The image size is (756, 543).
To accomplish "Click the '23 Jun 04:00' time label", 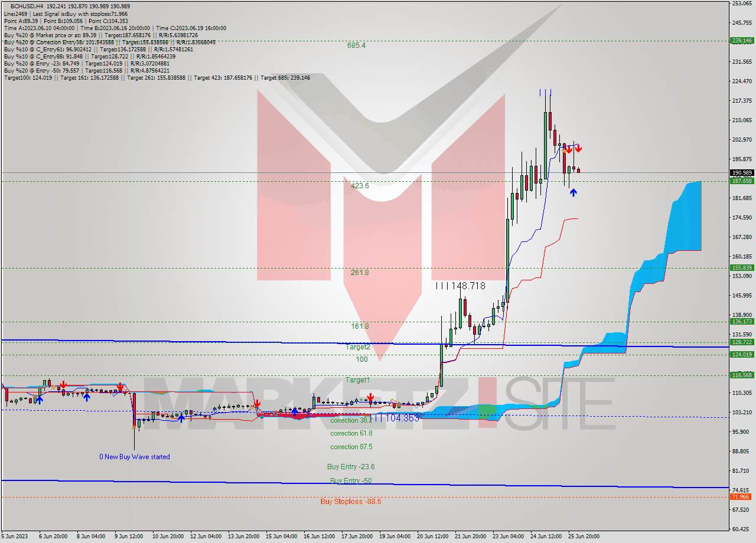I will pos(508,537).
